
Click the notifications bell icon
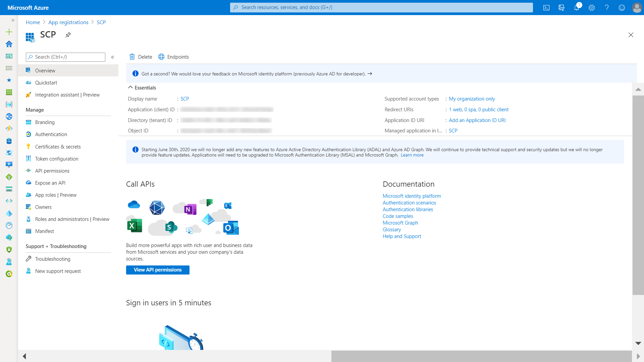point(577,8)
